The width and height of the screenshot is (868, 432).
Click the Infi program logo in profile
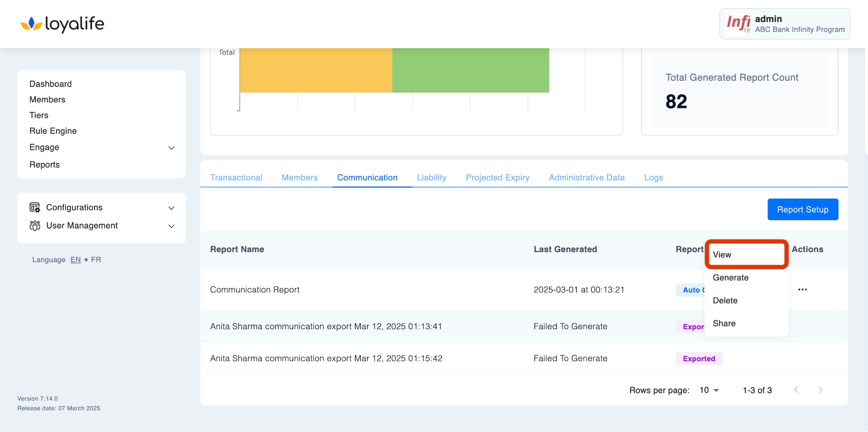[x=738, y=24]
